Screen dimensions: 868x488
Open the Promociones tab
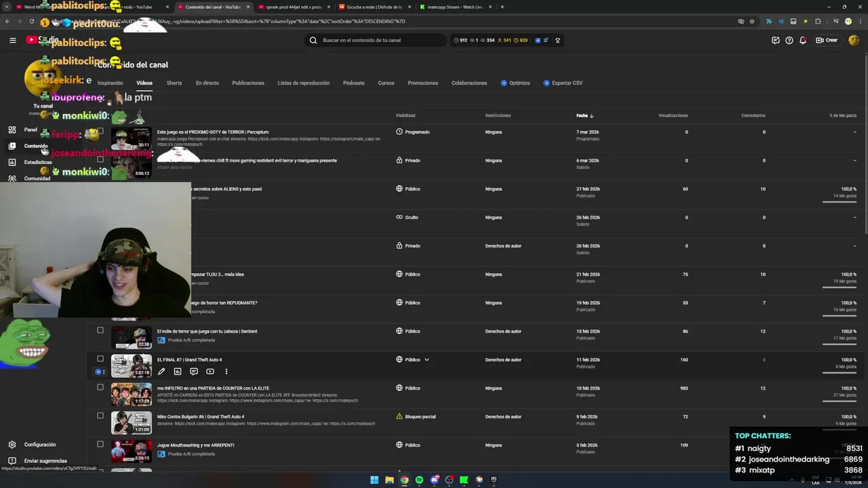point(422,83)
